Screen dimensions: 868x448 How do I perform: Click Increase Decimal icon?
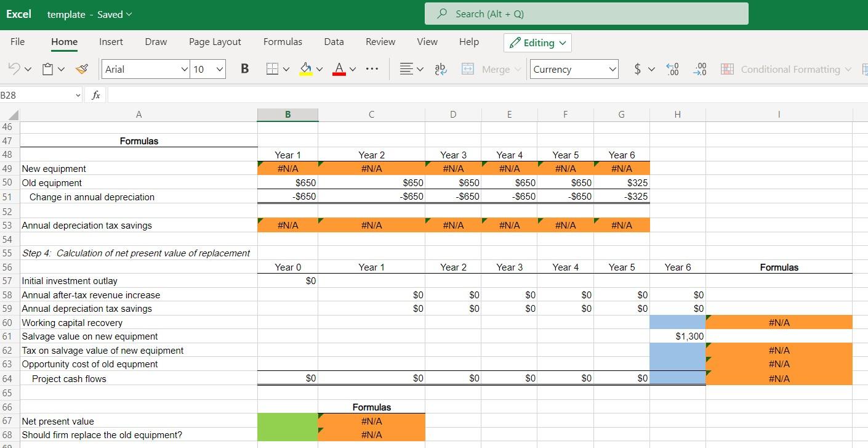673,69
